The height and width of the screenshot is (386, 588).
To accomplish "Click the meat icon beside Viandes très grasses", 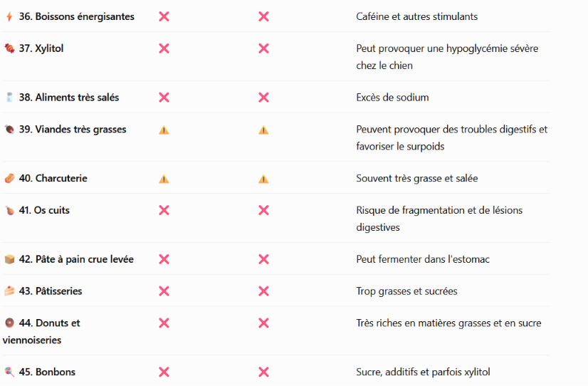I will coord(9,130).
